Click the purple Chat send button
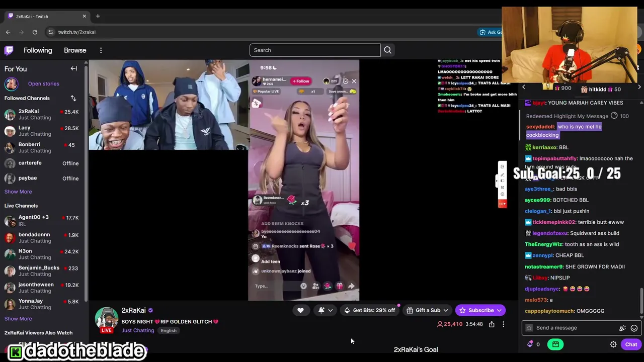 [x=631, y=344]
